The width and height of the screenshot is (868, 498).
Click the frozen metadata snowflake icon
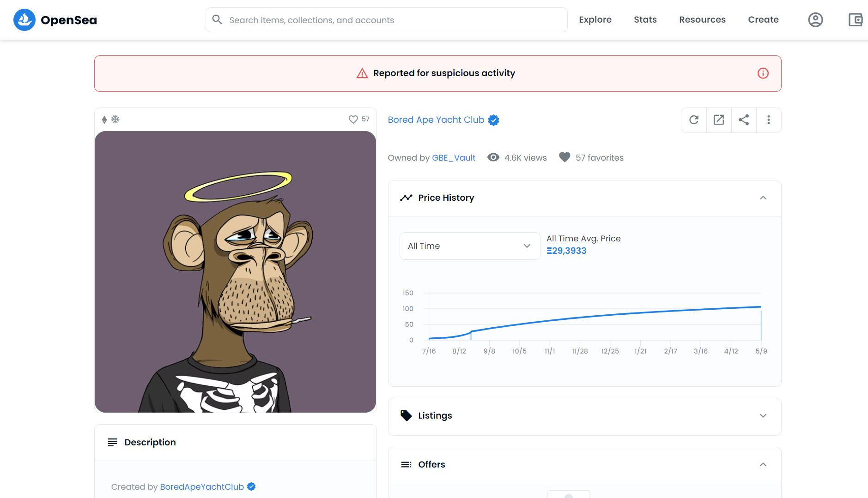[x=115, y=119]
